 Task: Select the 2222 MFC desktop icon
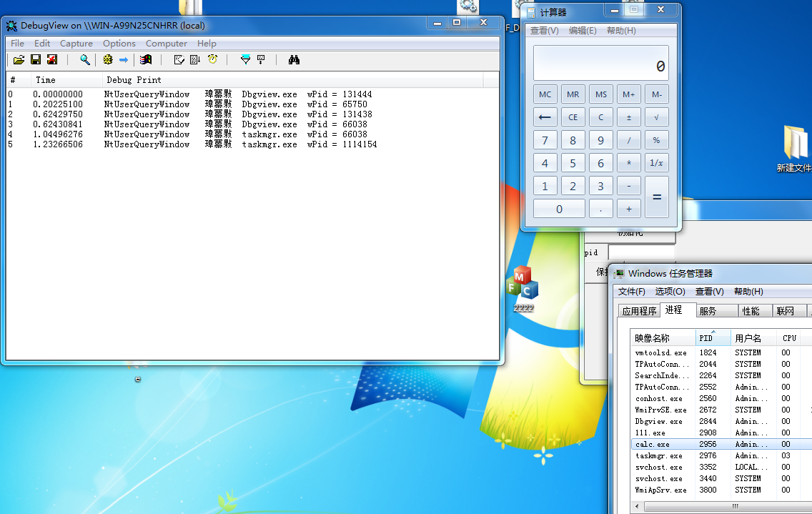tap(523, 289)
